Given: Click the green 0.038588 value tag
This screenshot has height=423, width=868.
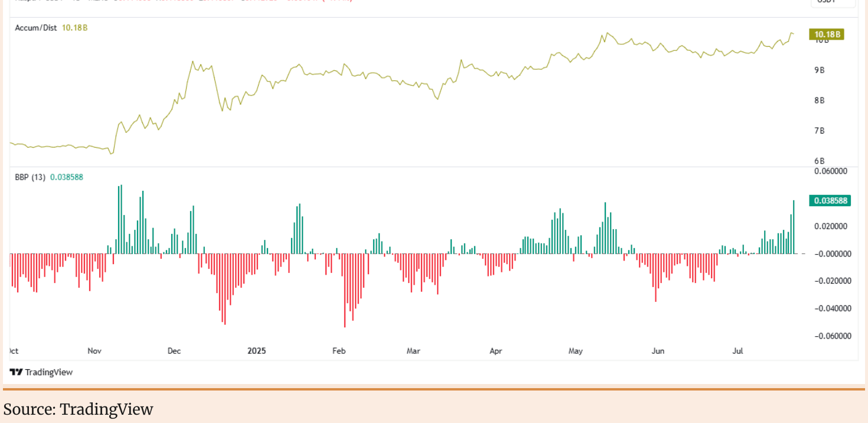Looking at the screenshot, I should (x=830, y=201).
